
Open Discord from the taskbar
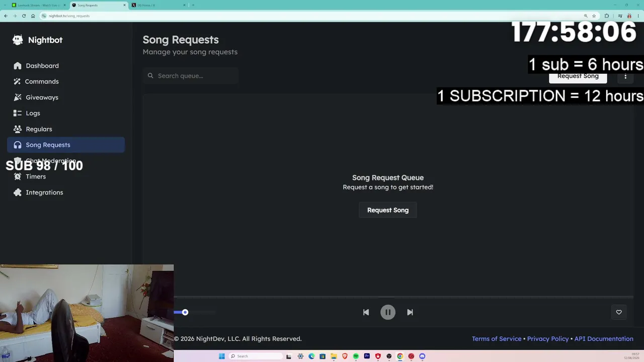(x=422, y=356)
